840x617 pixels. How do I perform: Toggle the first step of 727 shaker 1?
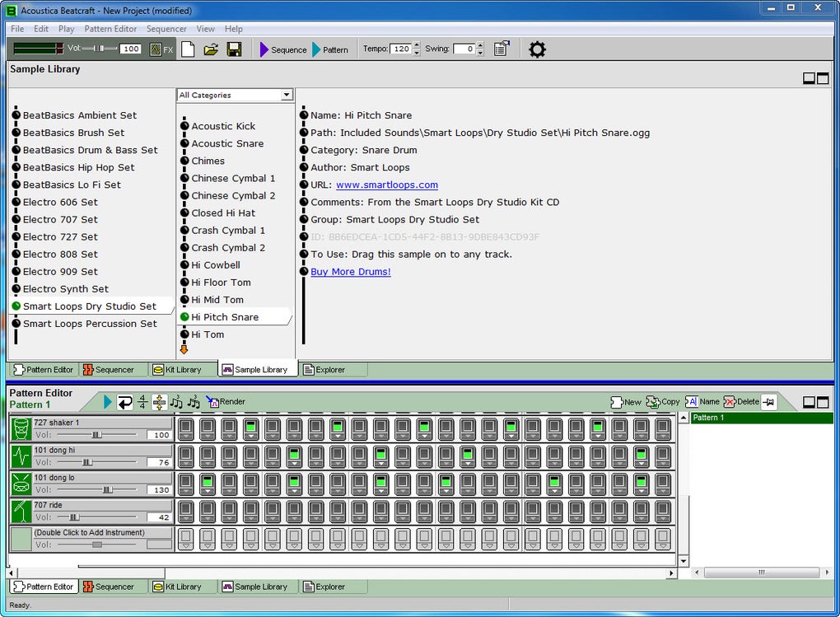click(185, 428)
